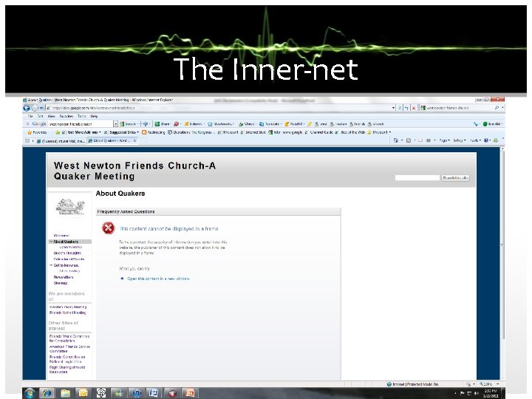Click the Quick Tabs grid icon
Screen dimensions: 532x399
[x=27, y=140]
